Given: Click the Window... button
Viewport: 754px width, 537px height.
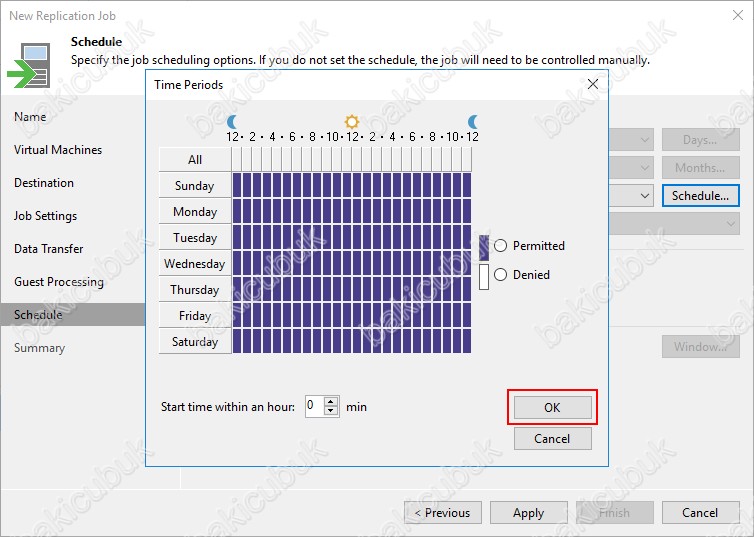Looking at the screenshot, I should (700, 347).
